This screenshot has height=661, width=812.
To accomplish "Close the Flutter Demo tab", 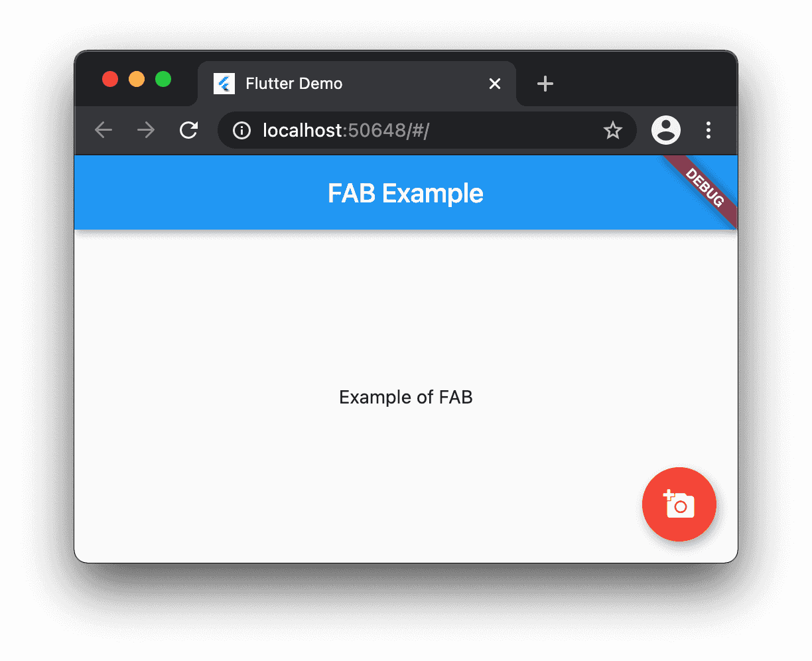I will coord(495,84).
